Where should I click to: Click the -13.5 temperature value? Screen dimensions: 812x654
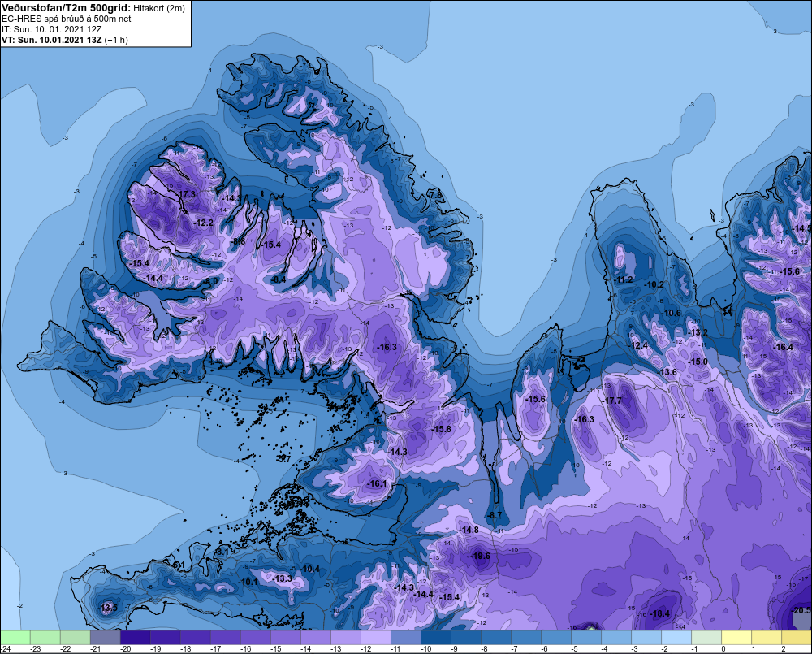coord(108,608)
